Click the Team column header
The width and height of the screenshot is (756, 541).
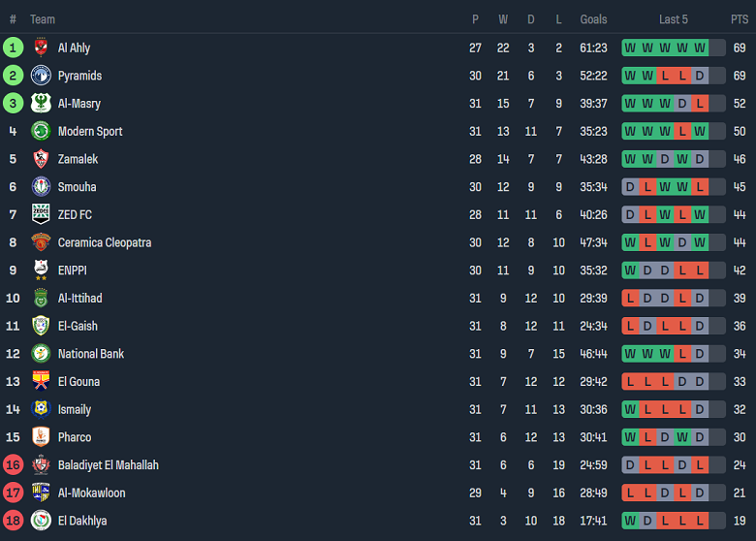[43, 19]
